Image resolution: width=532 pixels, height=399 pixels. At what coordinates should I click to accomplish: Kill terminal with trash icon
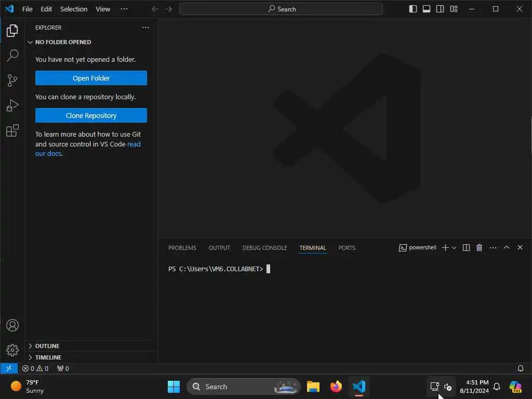click(x=479, y=248)
